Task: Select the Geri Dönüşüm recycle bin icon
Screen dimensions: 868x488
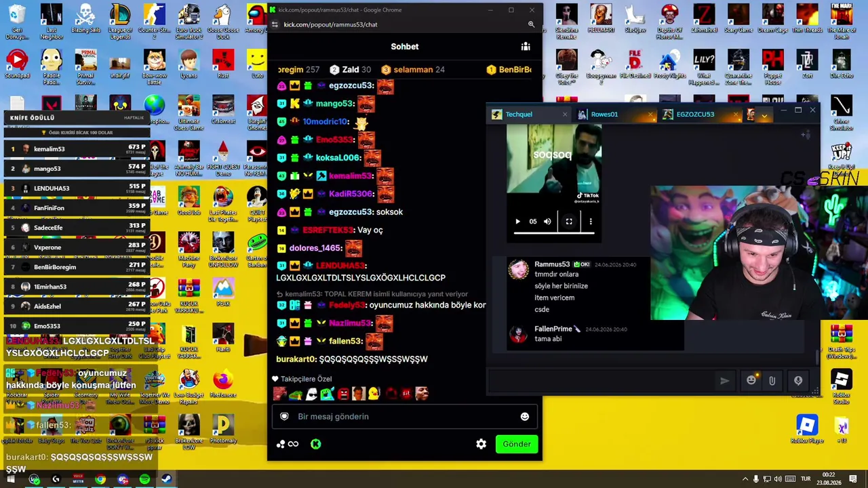Action: (x=17, y=22)
